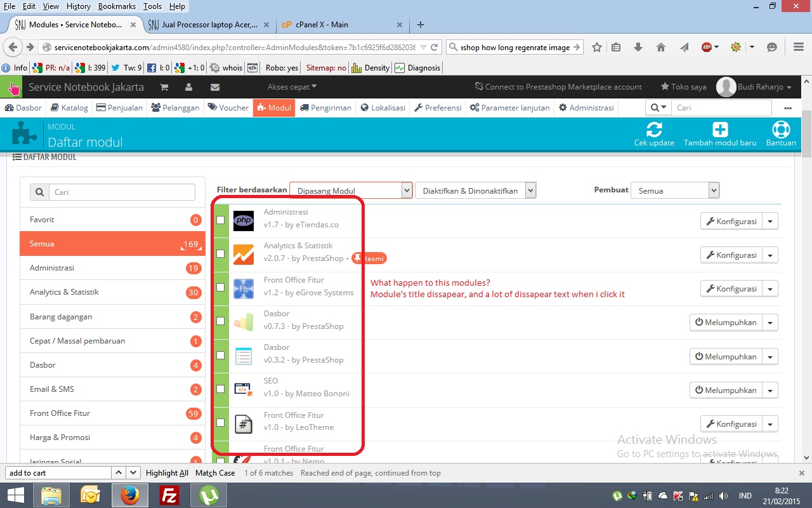Select checkbox for Front Office Fitur by LeoTheme
This screenshot has width=812, height=508.
click(x=220, y=422)
